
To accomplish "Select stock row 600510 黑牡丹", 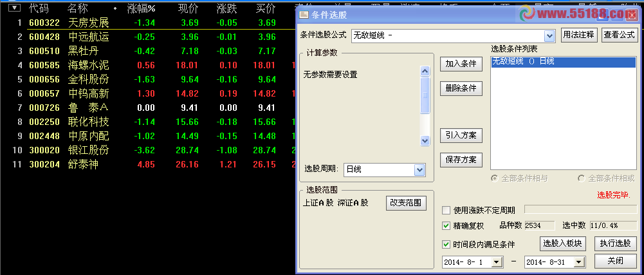I will point(148,51).
